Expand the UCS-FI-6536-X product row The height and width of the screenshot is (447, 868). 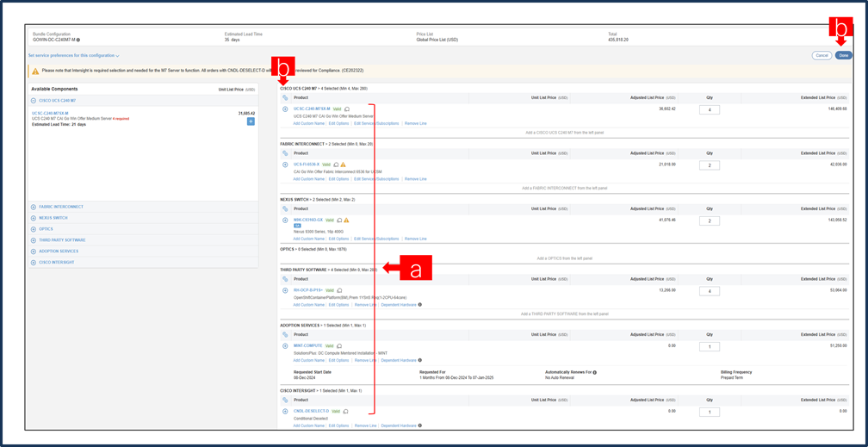coord(285,165)
